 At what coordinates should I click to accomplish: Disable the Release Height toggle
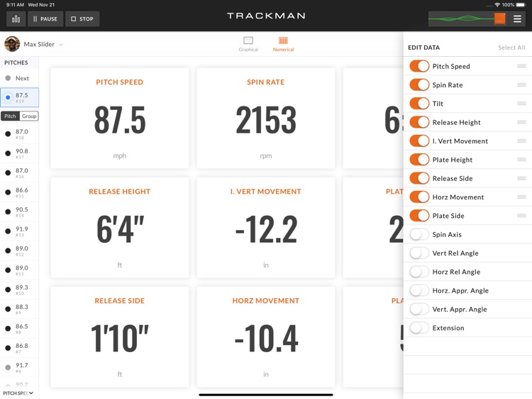pos(419,122)
